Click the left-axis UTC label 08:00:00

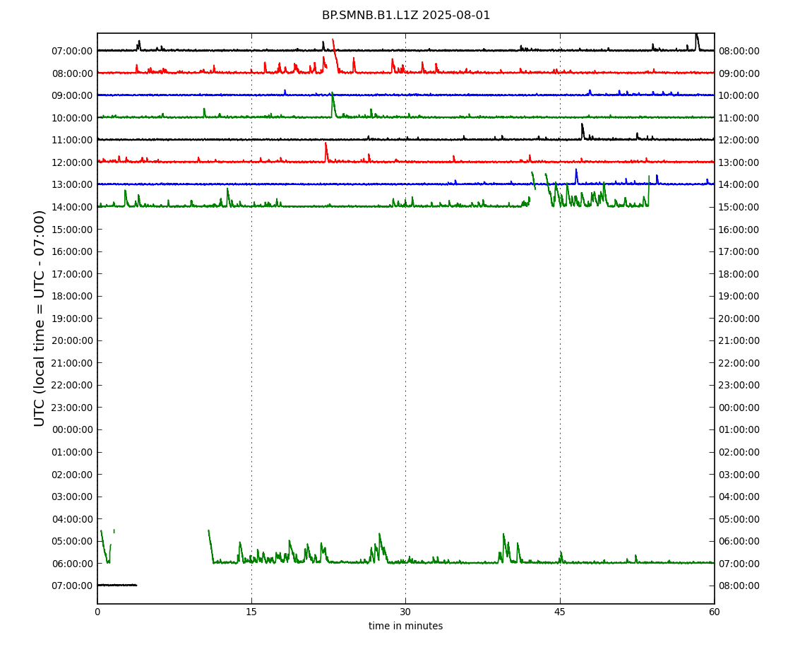[x=72, y=73]
